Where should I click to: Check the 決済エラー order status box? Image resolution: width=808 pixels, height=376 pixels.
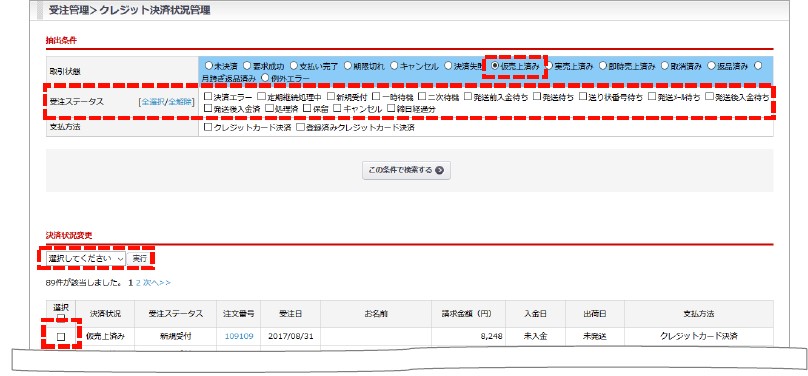point(208,96)
